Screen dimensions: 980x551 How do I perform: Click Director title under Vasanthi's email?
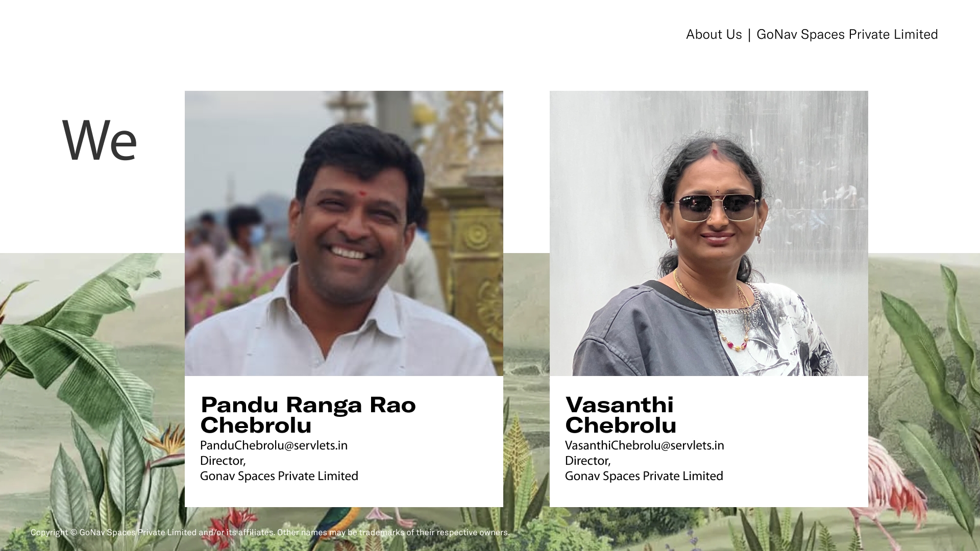[588, 461]
